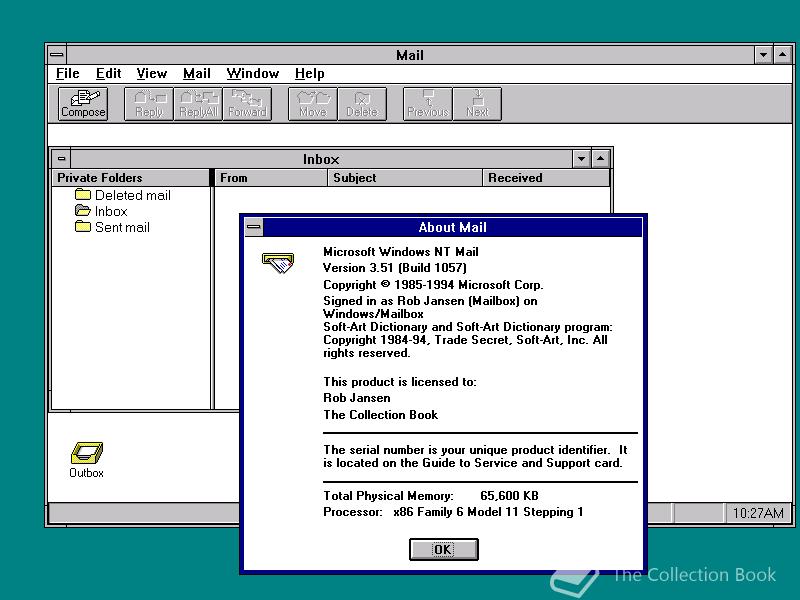Click "Version 3.51 (Build 1057)" text
The height and width of the screenshot is (600, 800).
395,268
